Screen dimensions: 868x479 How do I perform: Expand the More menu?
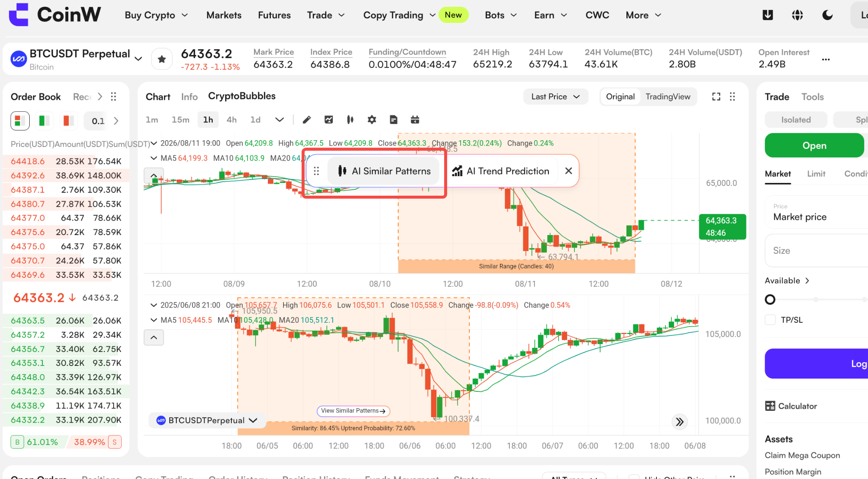pyautogui.click(x=643, y=15)
